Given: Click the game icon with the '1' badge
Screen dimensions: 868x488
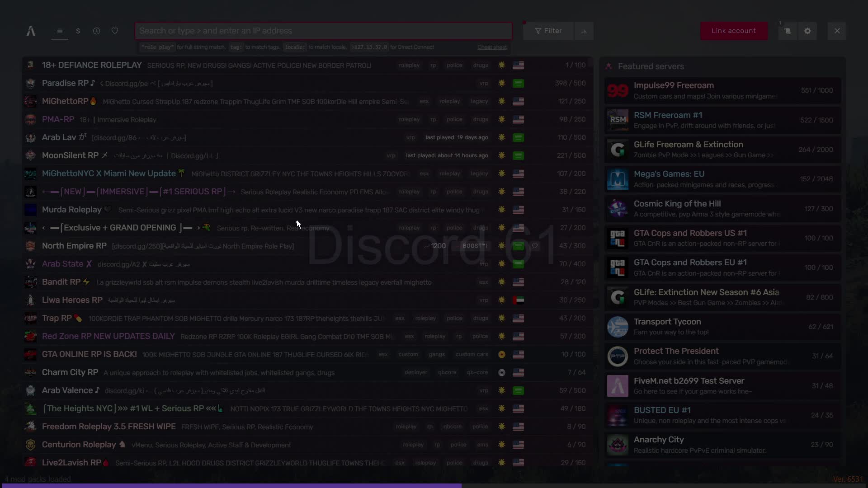Looking at the screenshot, I should point(788,31).
